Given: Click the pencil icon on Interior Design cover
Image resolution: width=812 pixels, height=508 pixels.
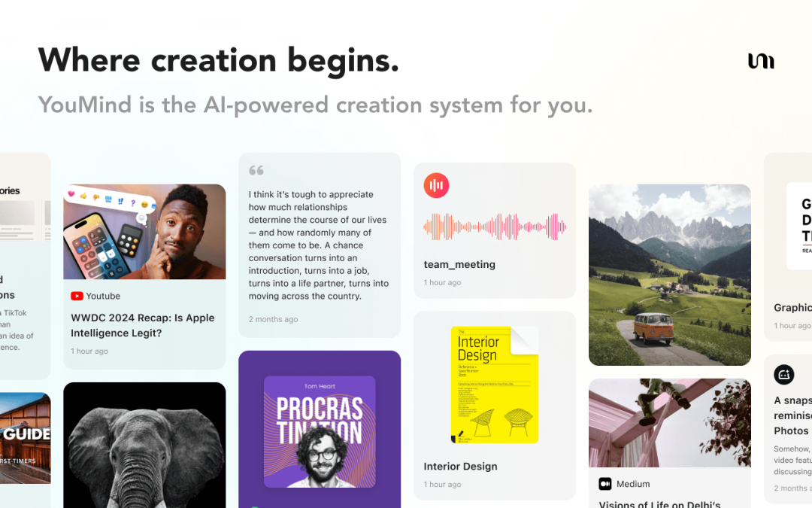Looking at the screenshot, I should [x=460, y=434].
